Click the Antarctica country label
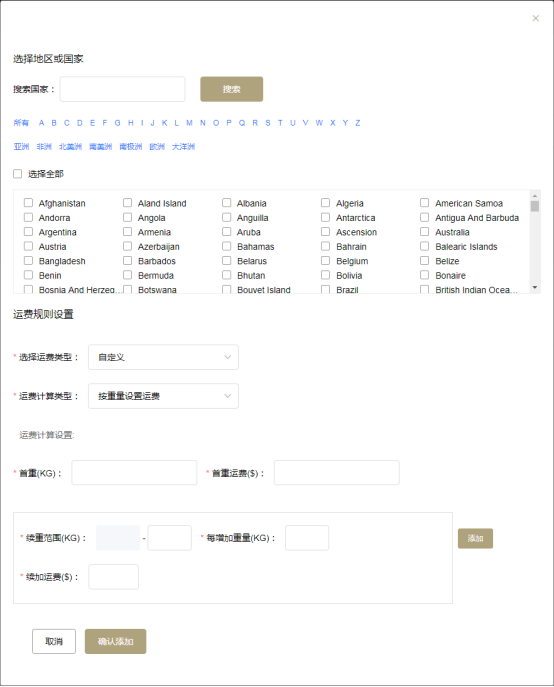 tap(355, 218)
